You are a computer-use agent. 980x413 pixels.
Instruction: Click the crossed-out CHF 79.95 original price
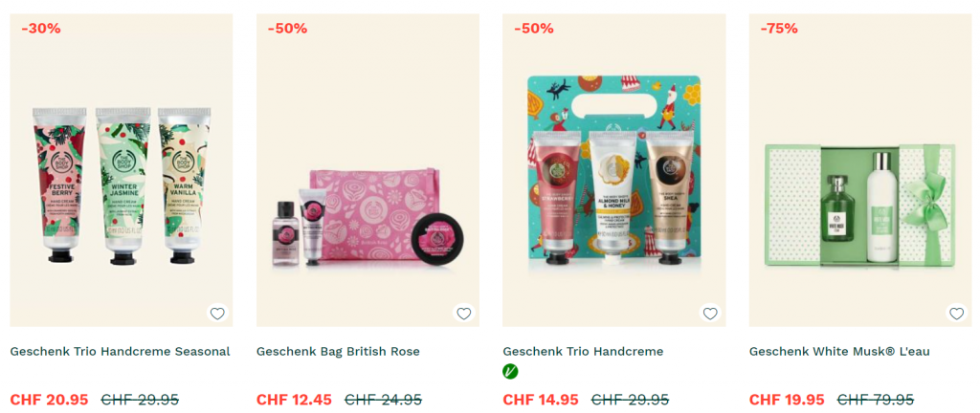click(876, 400)
